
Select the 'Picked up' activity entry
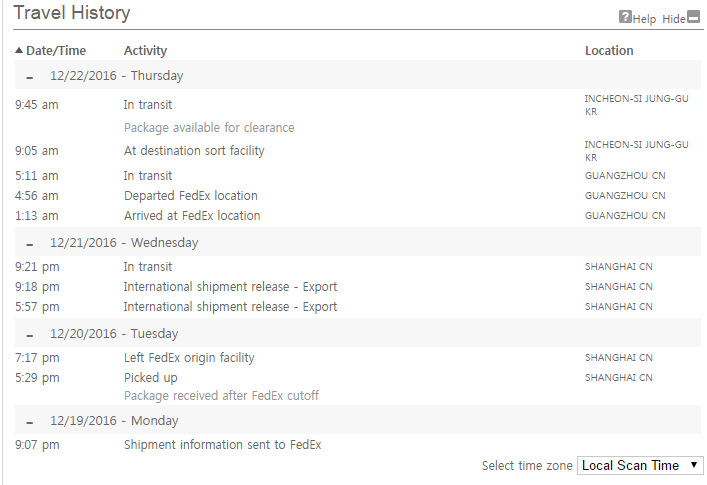(x=151, y=378)
